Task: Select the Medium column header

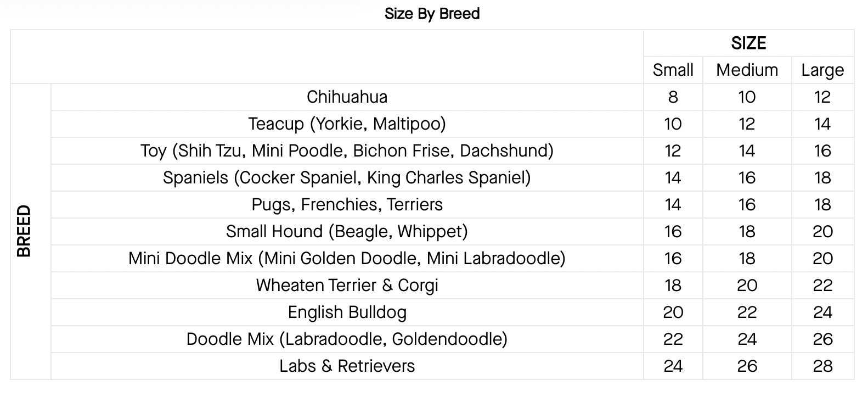Action: click(747, 70)
